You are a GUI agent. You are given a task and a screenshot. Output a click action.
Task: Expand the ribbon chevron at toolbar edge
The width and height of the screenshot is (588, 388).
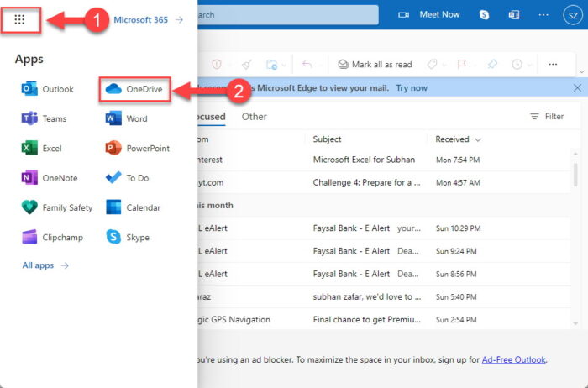tap(581, 71)
